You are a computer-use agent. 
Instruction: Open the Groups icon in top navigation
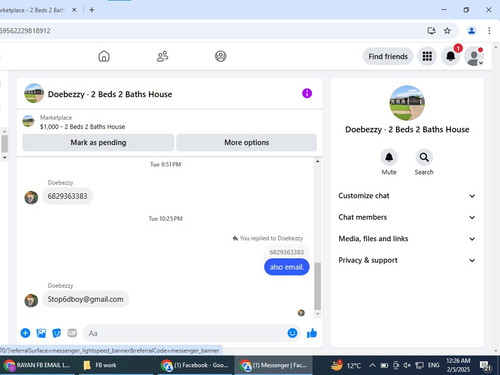click(221, 56)
